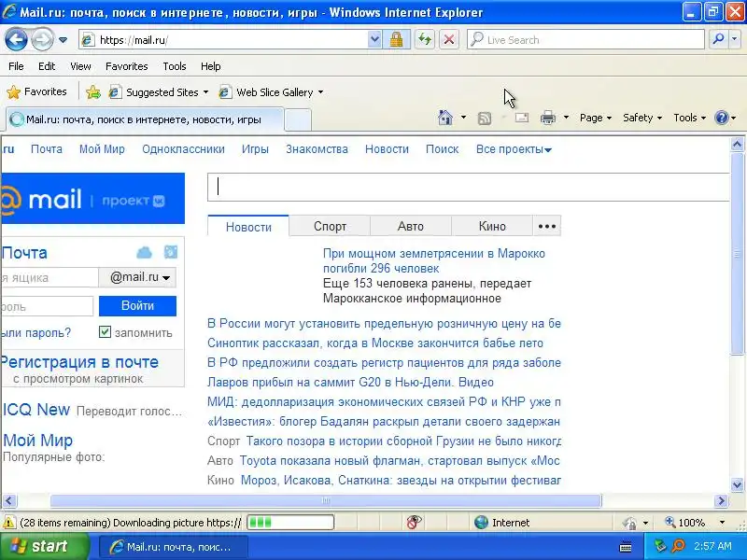Click the privacy report eye icon
The height and width of the screenshot is (560, 747).
pos(414,523)
